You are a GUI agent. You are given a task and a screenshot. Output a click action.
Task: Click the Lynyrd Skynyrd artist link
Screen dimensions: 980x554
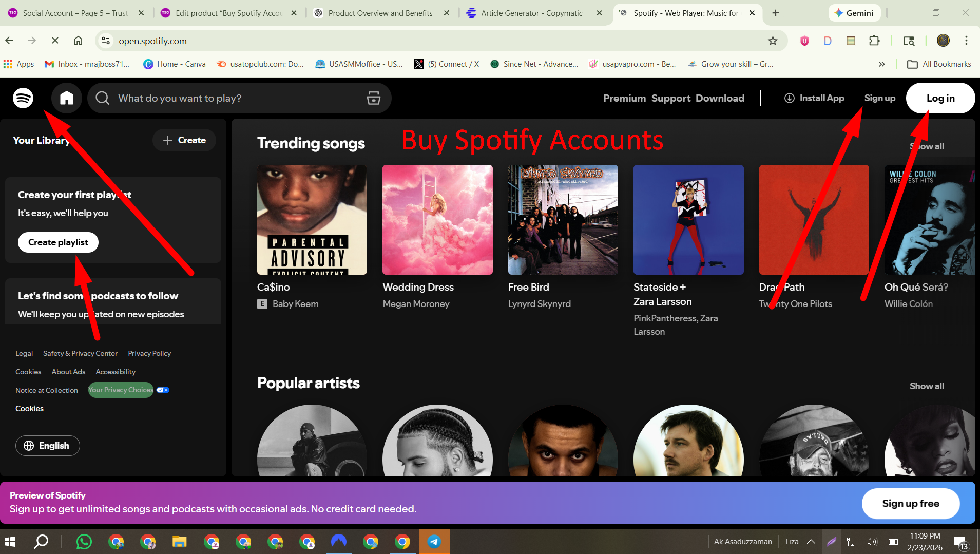click(x=539, y=304)
